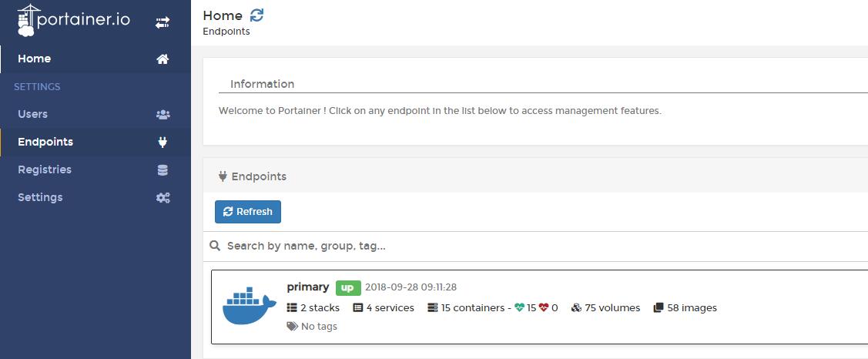Screen dimensions: 868x359
Task: Click the Settings gears icon
Action: [x=163, y=198]
